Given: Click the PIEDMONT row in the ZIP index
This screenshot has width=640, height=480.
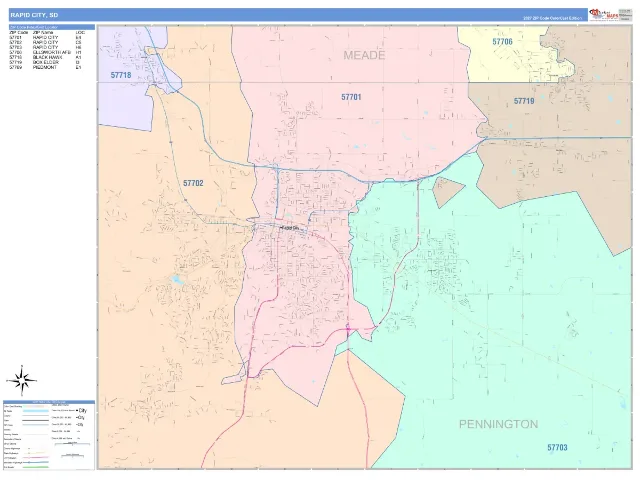Looking at the screenshot, I should tap(45, 67).
